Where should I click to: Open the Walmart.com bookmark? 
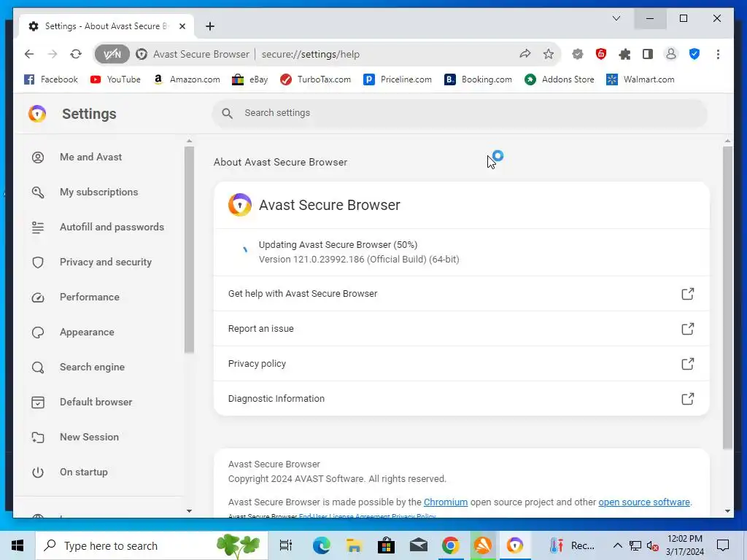pyautogui.click(x=640, y=79)
